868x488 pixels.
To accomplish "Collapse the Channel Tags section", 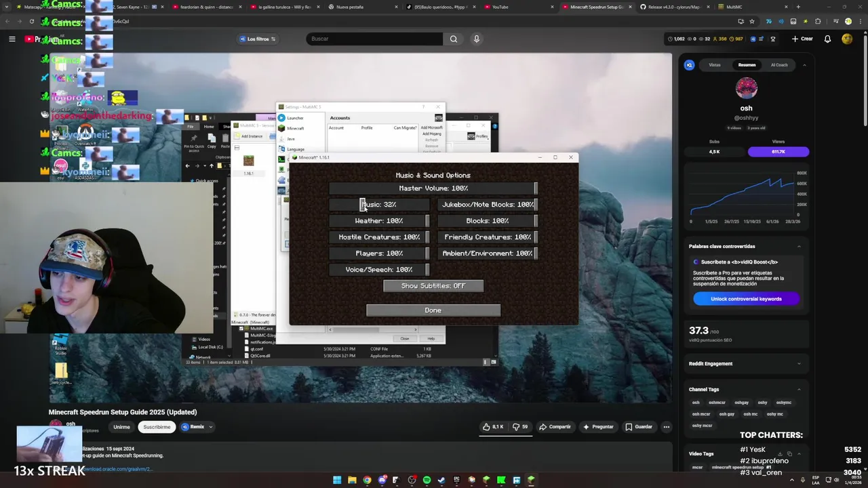I will tap(799, 389).
